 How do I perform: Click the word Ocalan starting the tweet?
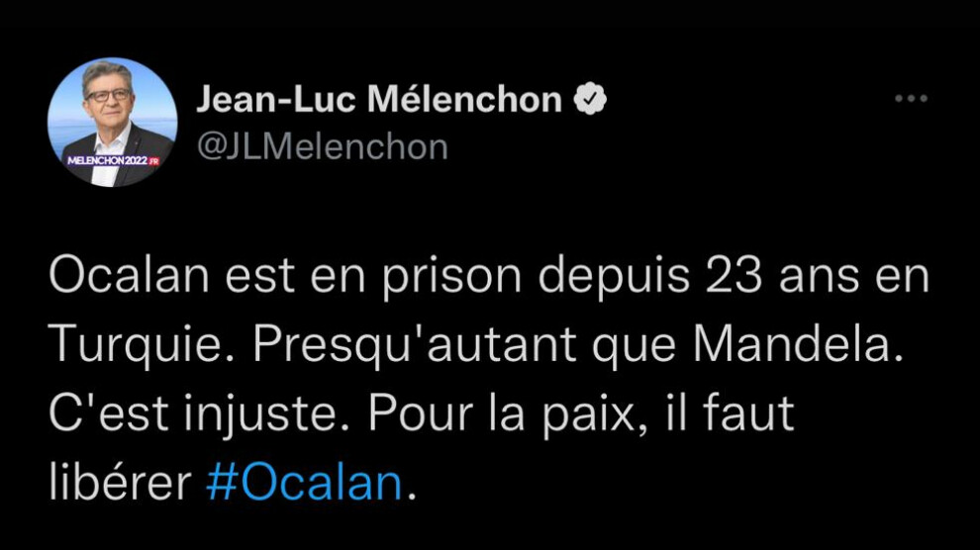click(129, 277)
